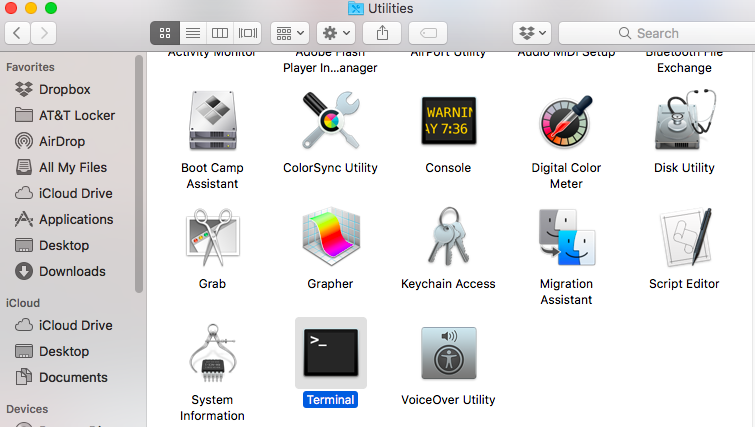The image size is (755, 427).
Task: Click the Player In...anager label
Action: click(330, 68)
